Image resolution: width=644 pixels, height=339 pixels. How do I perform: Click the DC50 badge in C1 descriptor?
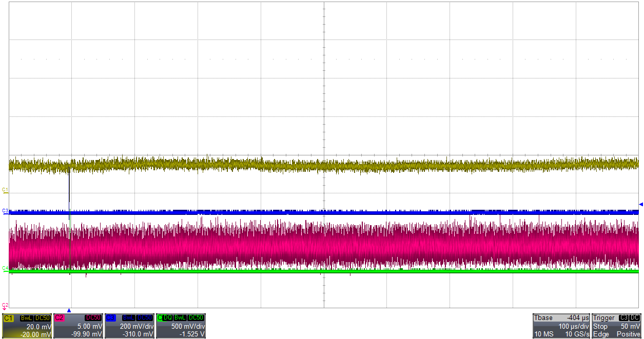[42, 318]
